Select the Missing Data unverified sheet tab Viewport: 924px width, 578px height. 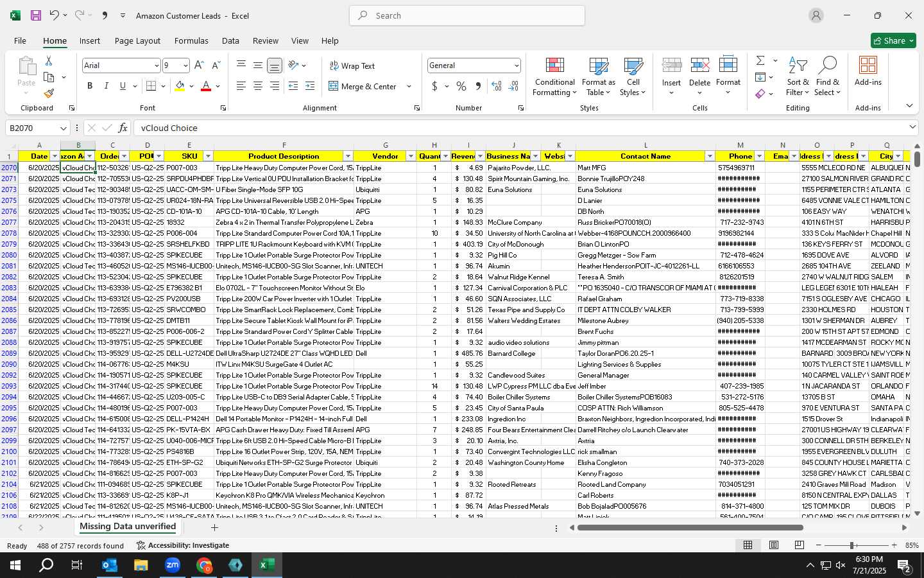pyautogui.click(x=128, y=527)
